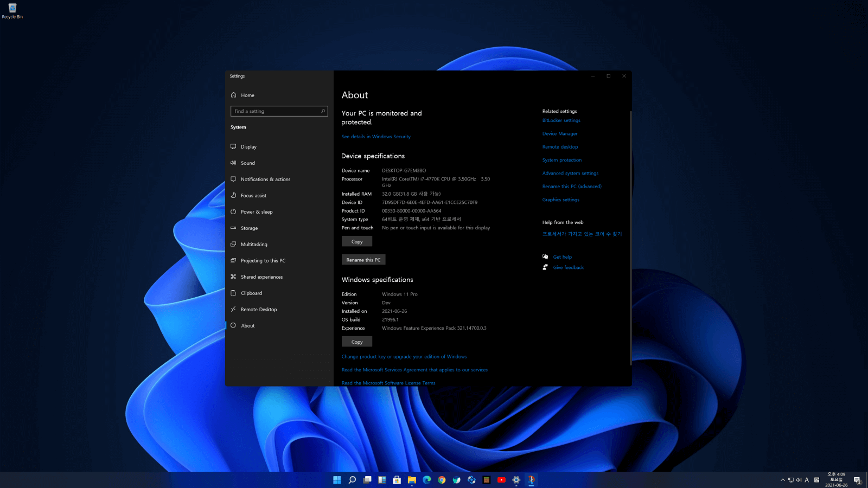868x488 pixels.
Task: Click the Edition value Windows 11 Pro
Action: pyautogui.click(x=400, y=294)
